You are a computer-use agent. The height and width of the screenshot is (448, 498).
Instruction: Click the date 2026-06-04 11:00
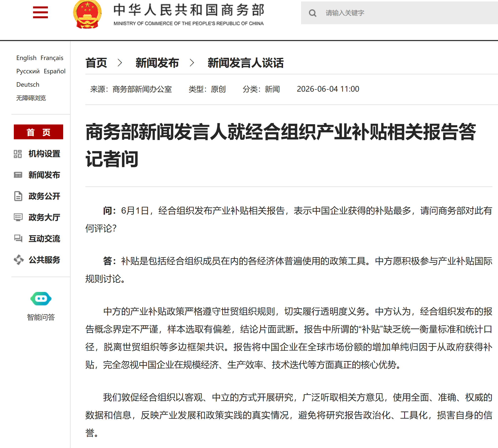[328, 89]
